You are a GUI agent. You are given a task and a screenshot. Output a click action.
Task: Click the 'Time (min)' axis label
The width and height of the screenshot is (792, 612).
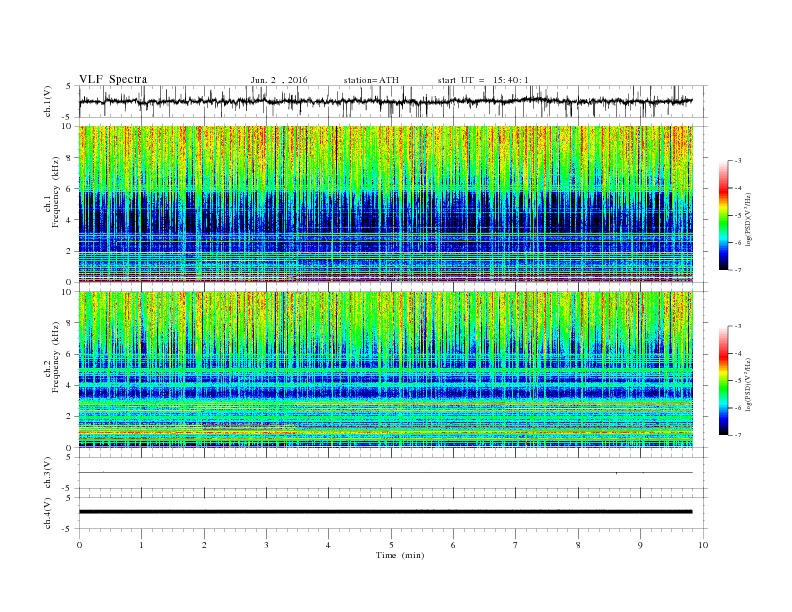tap(400, 555)
